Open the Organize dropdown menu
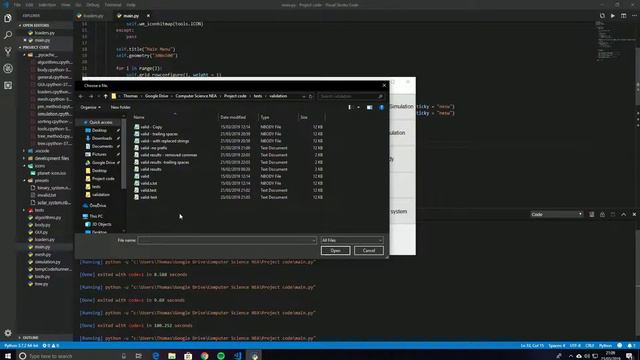Screen dimensions: 640x360 click(90, 107)
